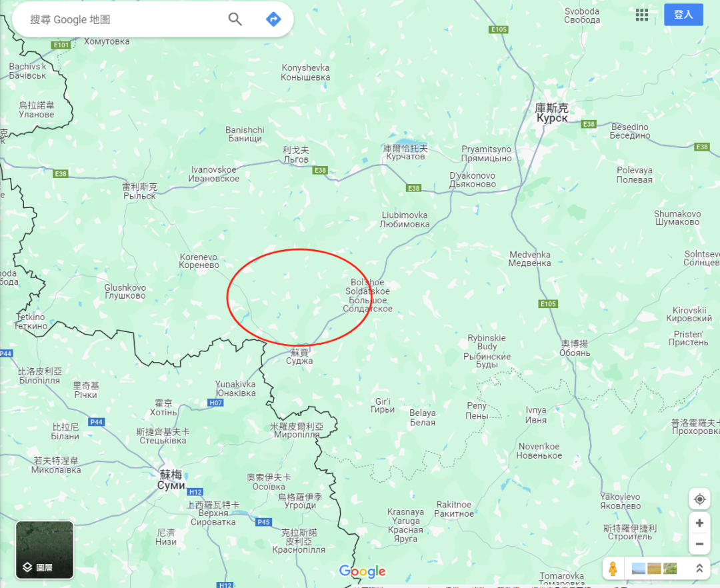This screenshot has width=720, height=588.
Task: Expand the imagery strip chevrons
Action: [699, 568]
